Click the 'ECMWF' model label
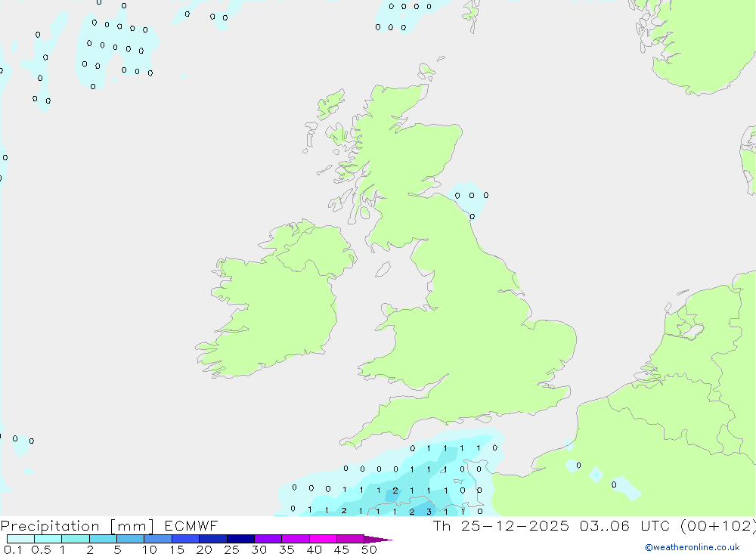The height and width of the screenshot is (554, 756). pos(191,525)
